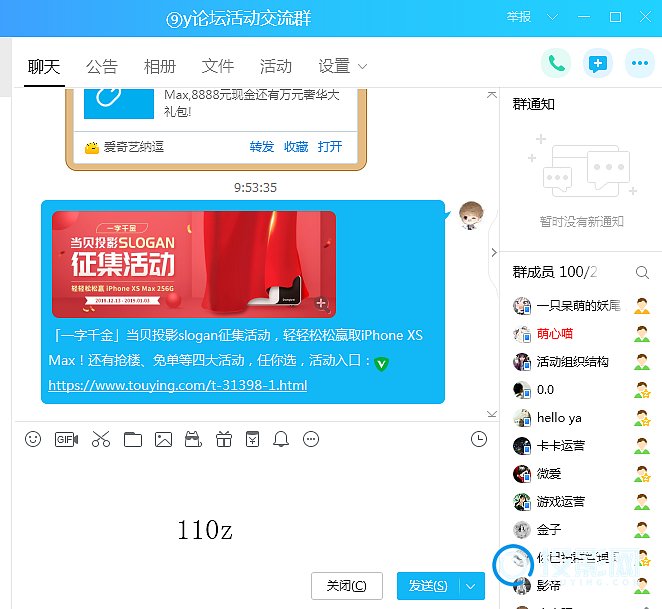Viewport: 662px width, 609px height.
Task: Open the 相册 tab
Action: click(160, 66)
